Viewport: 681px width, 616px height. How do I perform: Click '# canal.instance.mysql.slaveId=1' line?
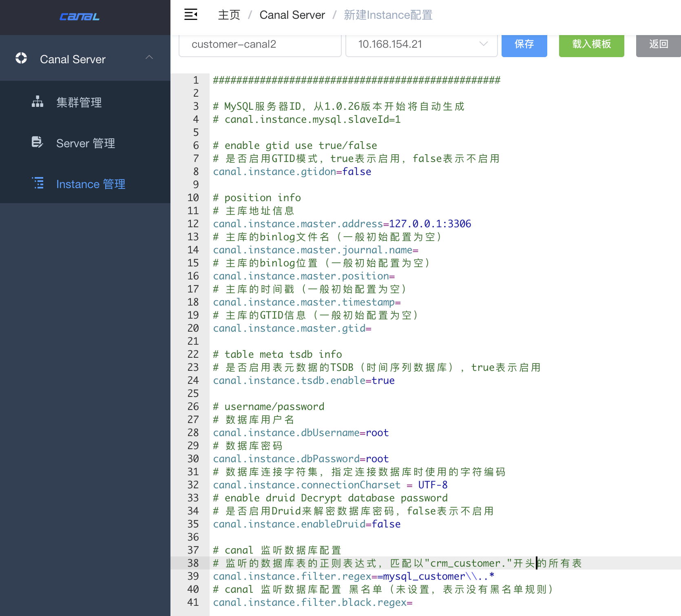coord(307,119)
